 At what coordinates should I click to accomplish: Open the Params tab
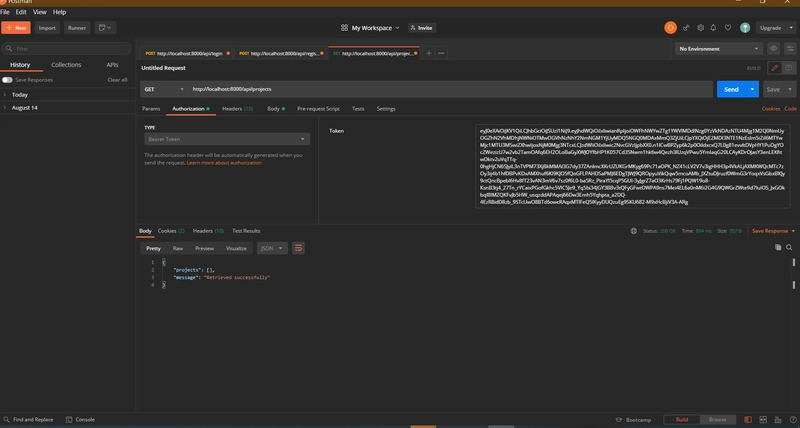click(151, 109)
